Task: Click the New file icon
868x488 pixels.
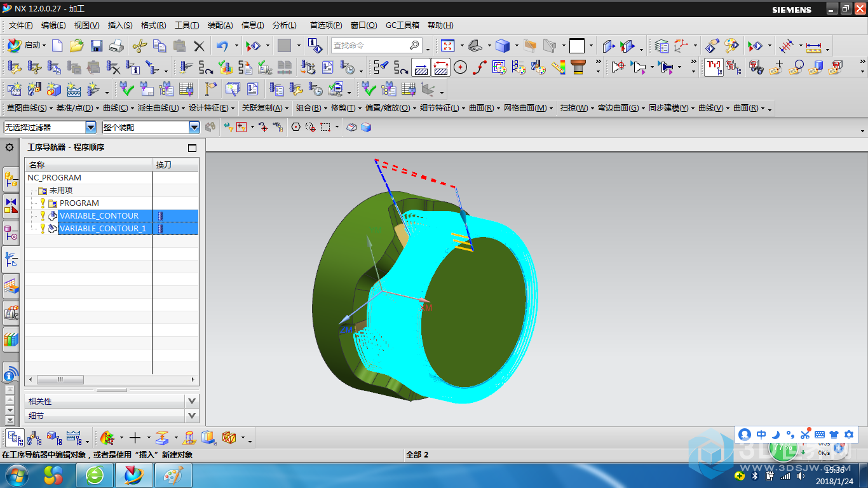Action: pos(57,46)
